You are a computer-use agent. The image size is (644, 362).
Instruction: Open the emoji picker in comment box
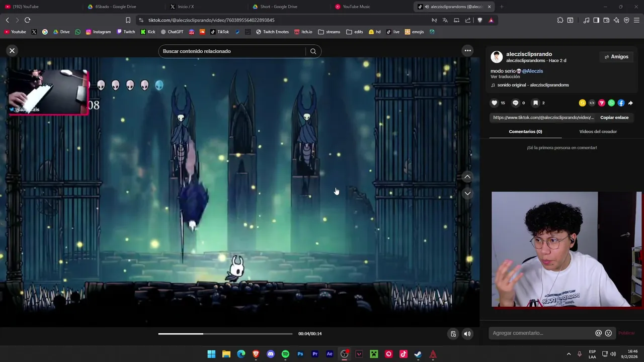[x=608, y=333]
